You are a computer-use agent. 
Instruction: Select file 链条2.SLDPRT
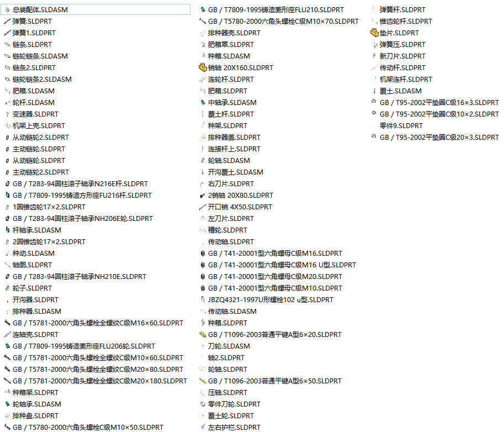tap(34, 68)
